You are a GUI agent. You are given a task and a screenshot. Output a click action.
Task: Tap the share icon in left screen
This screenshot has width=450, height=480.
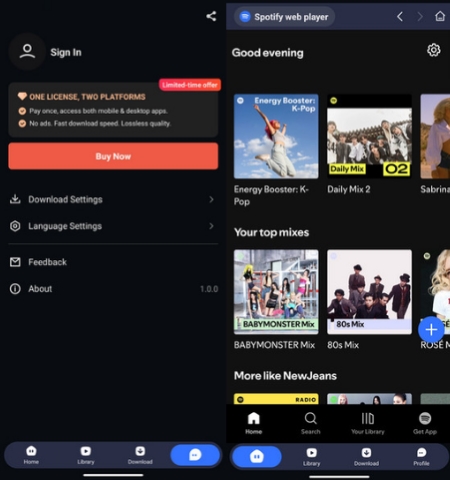coord(211,16)
